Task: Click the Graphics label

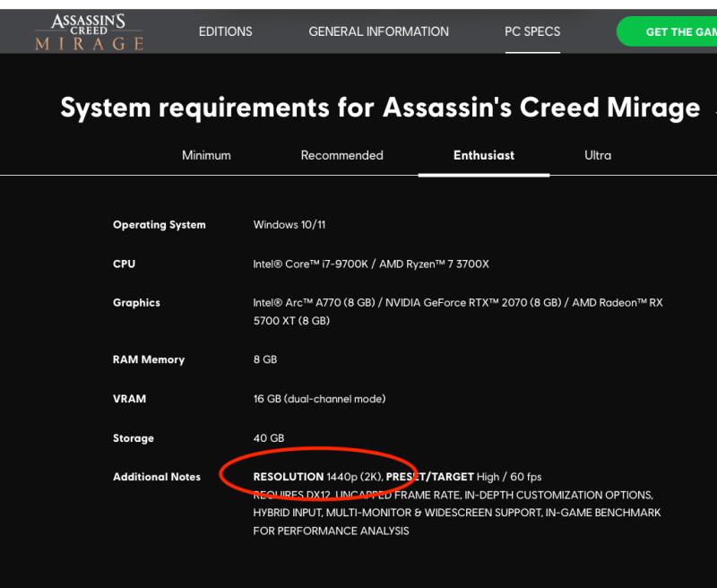Action: coord(136,303)
